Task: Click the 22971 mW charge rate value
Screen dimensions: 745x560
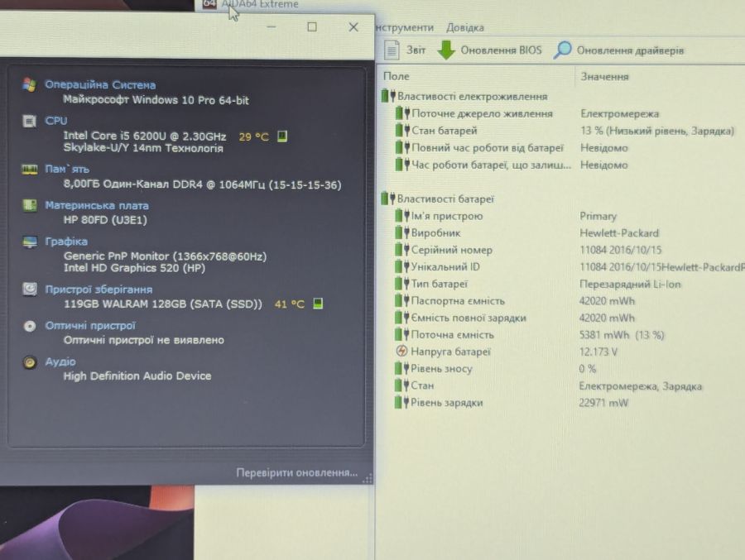Action: click(x=603, y=403)
